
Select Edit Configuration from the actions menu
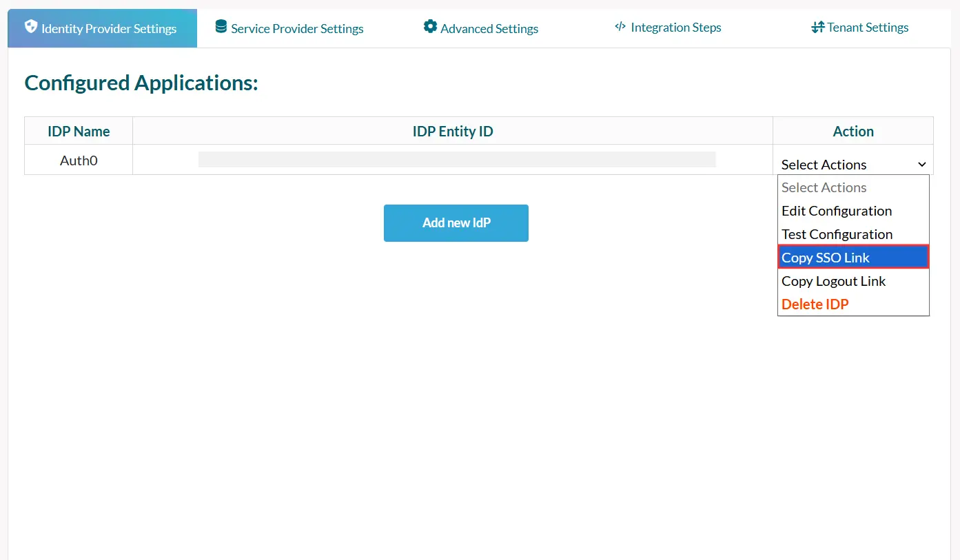tap(836, 211)
